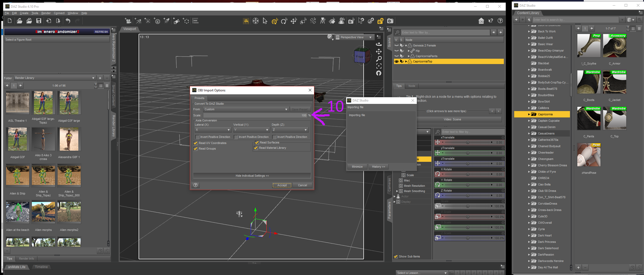Image resolution: width=644 pixels, height=275 pixels.
Task: Open the From preset dropdown in OBJ dialog
Action: [246, 109]
